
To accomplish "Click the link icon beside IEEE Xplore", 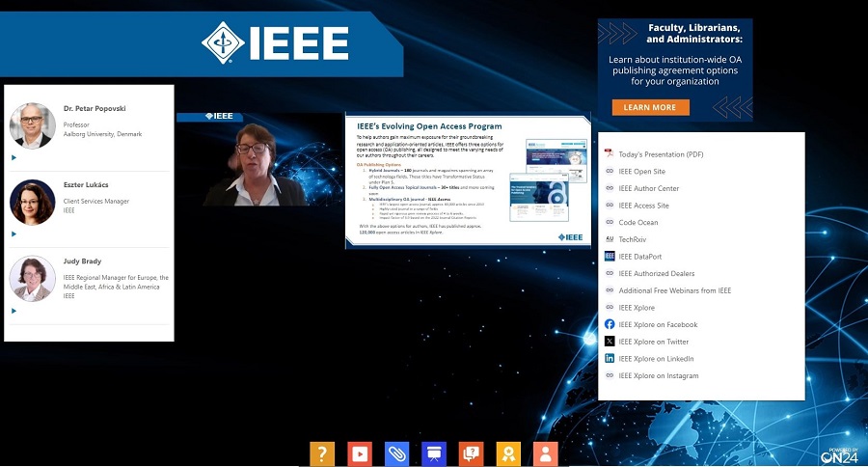I will click(x=609, y=308).
